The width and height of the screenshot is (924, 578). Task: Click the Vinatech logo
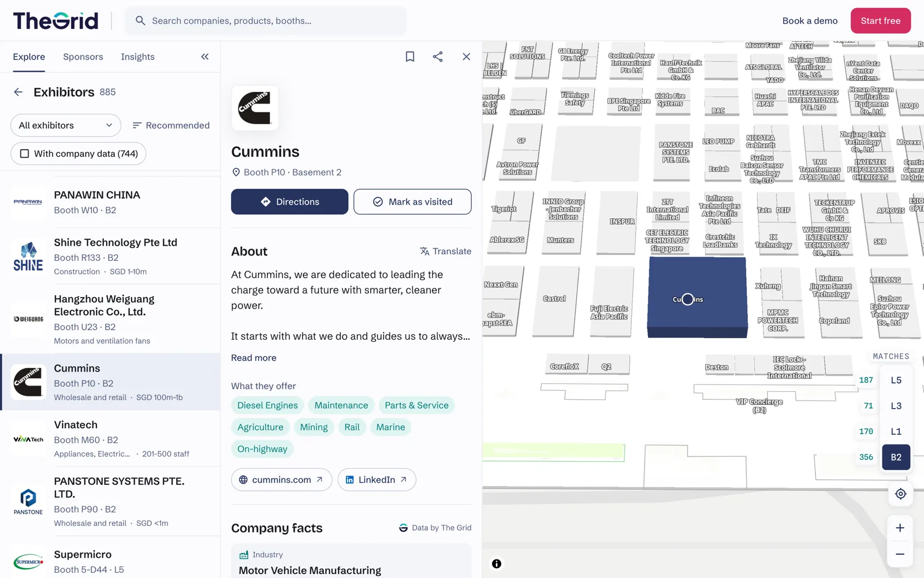tap(28, 439)
